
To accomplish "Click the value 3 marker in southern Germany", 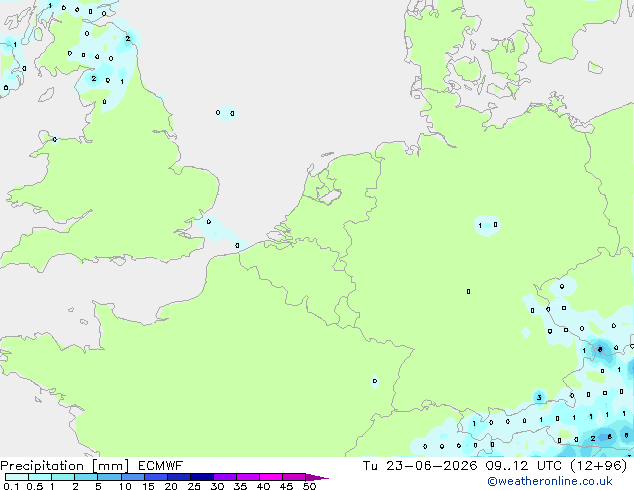I will point(539,398).
